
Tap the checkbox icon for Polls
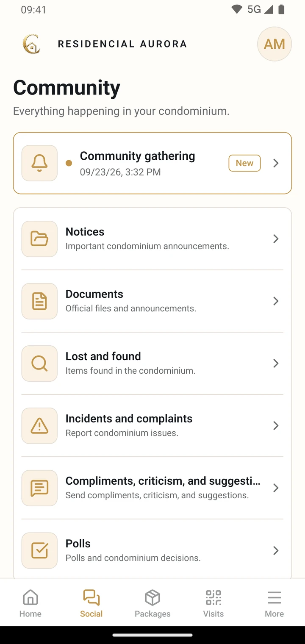[39, 550]
